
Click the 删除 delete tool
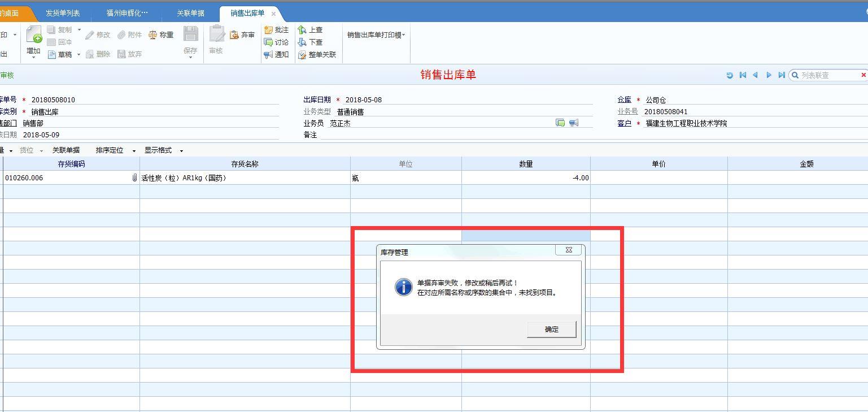pyautogui.click(x=98, y=54)
